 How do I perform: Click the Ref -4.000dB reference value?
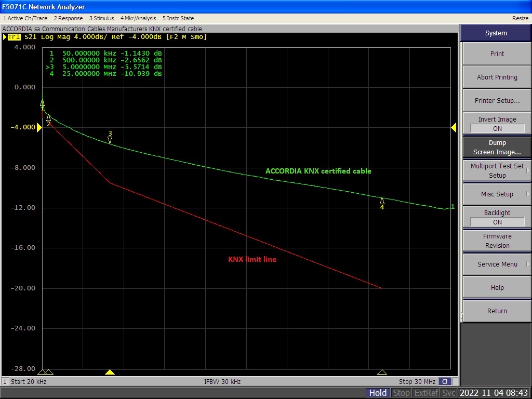[x=137, y=37]
